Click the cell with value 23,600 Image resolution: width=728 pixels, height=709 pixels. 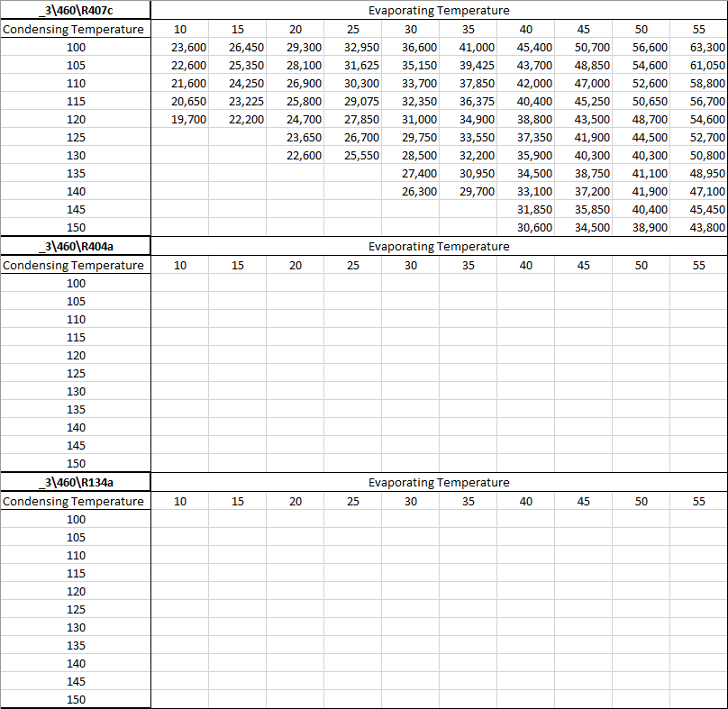179,48
